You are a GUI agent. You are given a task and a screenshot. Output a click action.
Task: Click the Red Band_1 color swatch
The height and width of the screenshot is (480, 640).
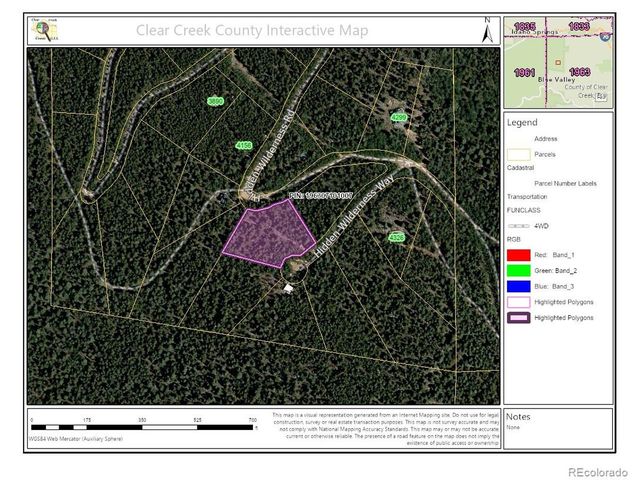click(519, 255)
